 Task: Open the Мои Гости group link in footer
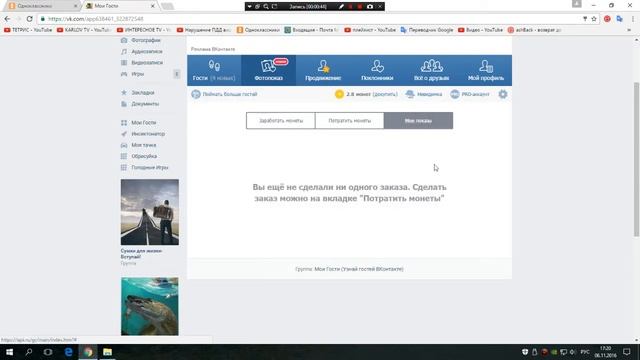tap(359, 269)
